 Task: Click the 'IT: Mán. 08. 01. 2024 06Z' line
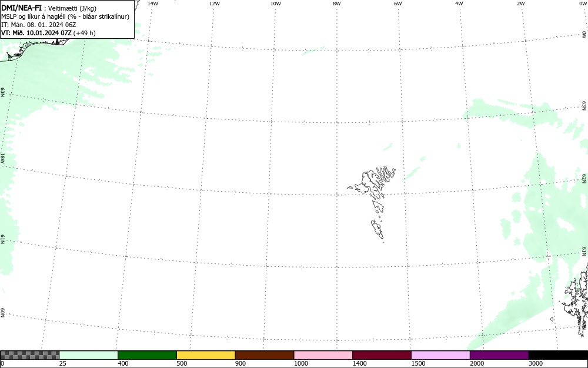[x=39, y=25]
